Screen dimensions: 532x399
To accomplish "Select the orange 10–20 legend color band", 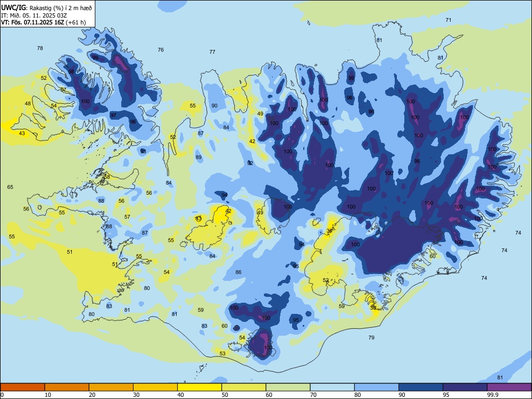I will pyautogui.click(x=67, y=387).
